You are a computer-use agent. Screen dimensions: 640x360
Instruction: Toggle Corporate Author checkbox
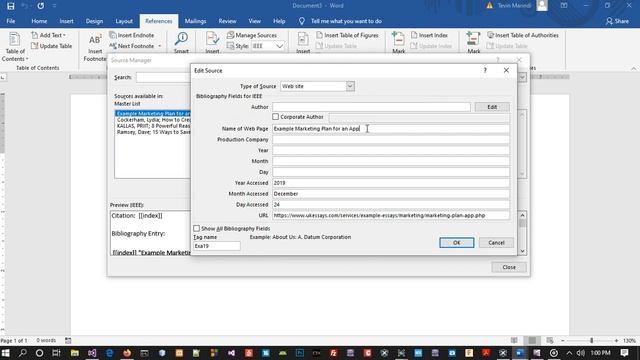276,117
